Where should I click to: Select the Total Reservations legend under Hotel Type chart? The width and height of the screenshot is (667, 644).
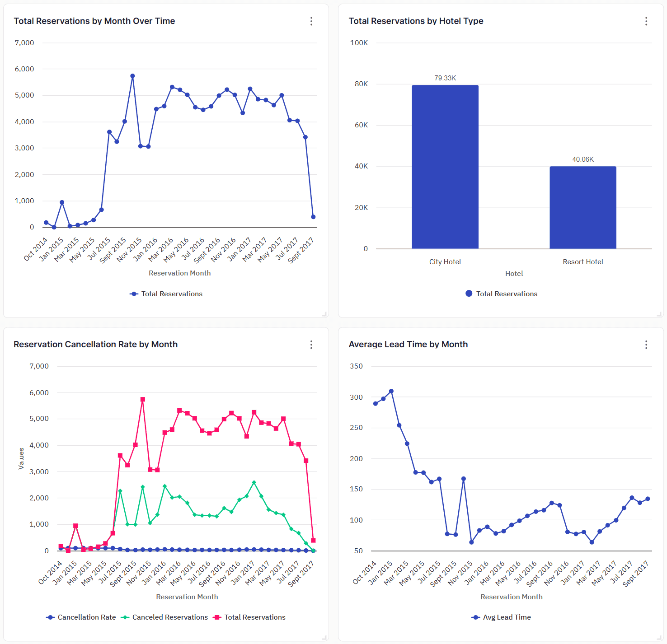[x=501, y=294]
